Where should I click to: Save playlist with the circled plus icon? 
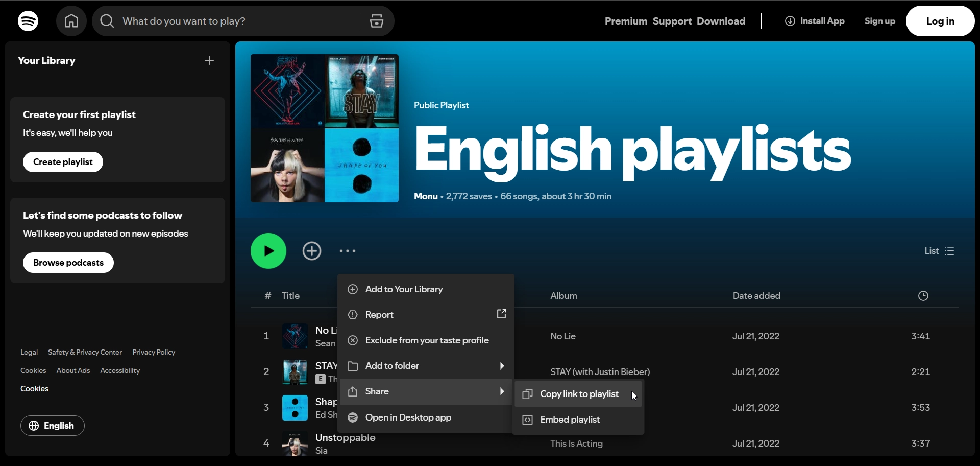[312, 251]
